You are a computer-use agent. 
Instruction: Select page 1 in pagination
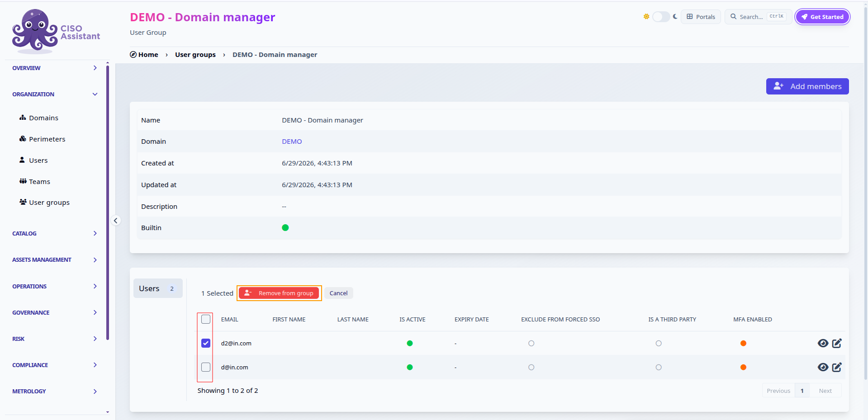[802, 391]
